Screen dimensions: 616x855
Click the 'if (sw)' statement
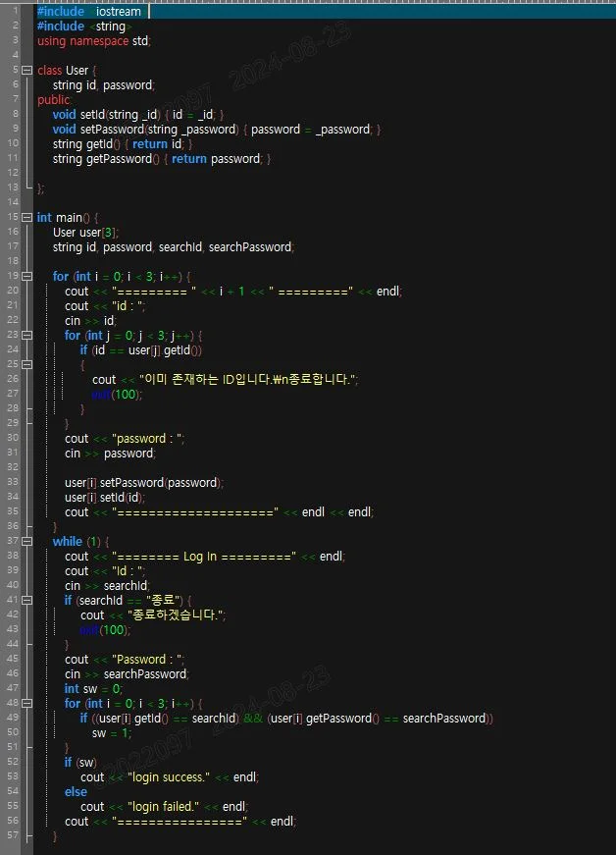tap(80, 763)
